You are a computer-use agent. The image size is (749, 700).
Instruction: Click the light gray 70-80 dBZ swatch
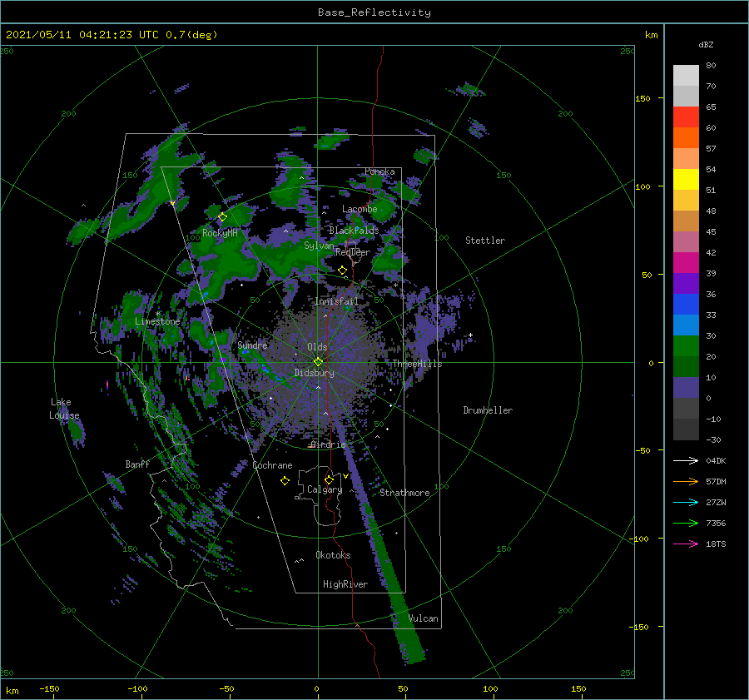[x=686, y=76]
